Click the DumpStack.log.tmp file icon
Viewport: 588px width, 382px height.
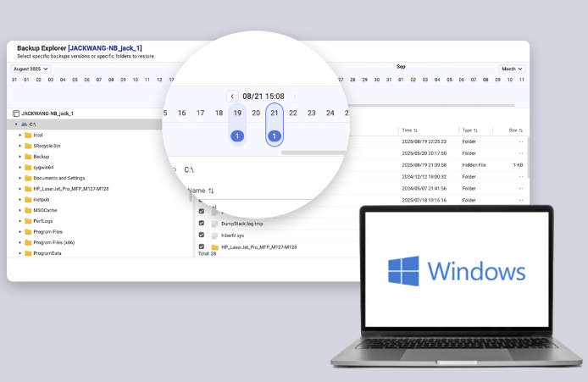coord(215,224)
